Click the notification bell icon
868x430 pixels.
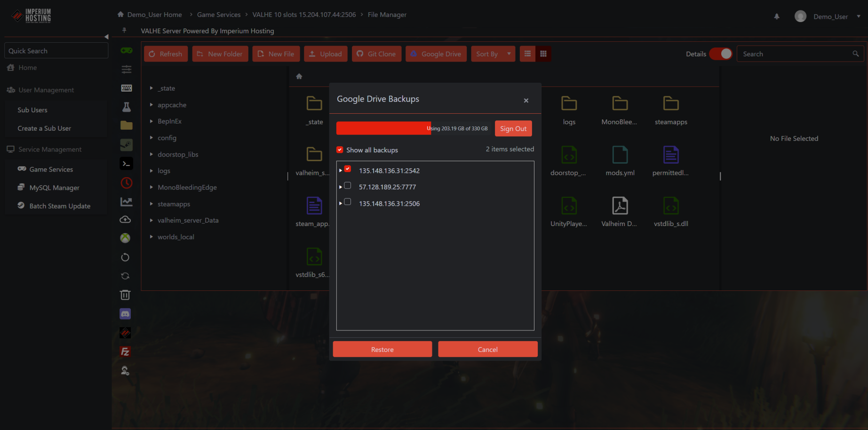point(777,16)
